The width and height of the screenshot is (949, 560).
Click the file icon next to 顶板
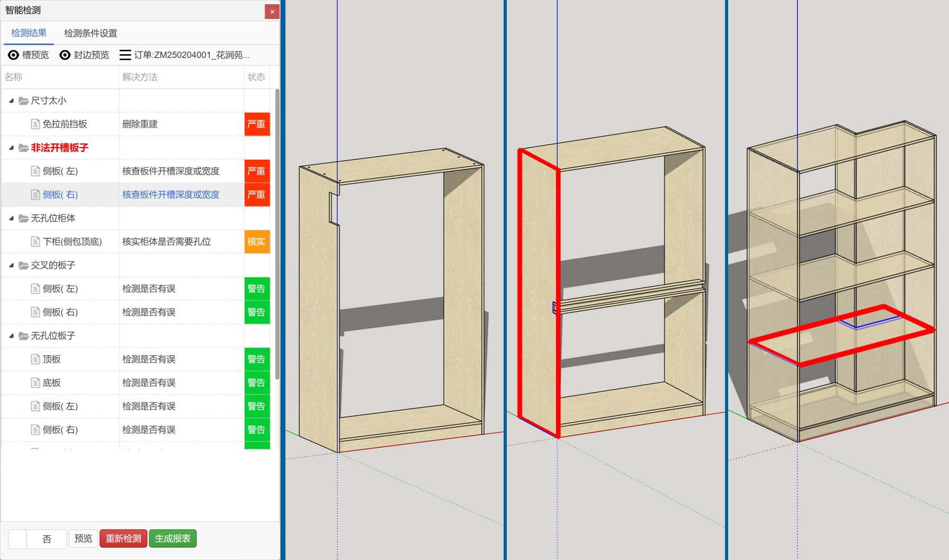click(x=35, y=359)
